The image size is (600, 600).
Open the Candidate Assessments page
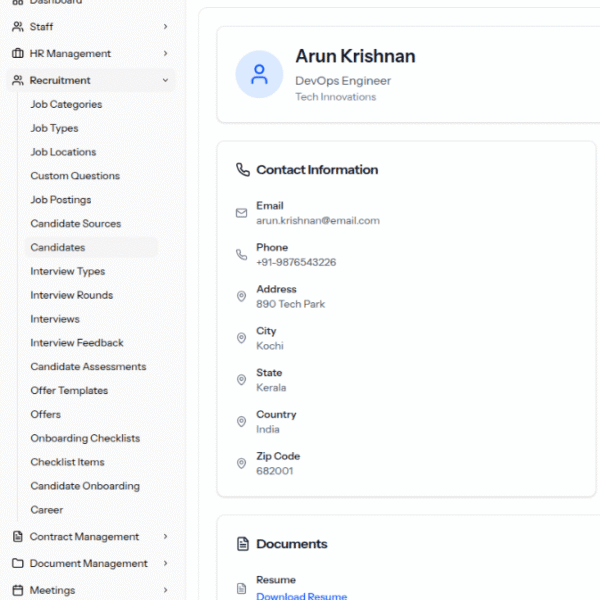pos(88,367)
